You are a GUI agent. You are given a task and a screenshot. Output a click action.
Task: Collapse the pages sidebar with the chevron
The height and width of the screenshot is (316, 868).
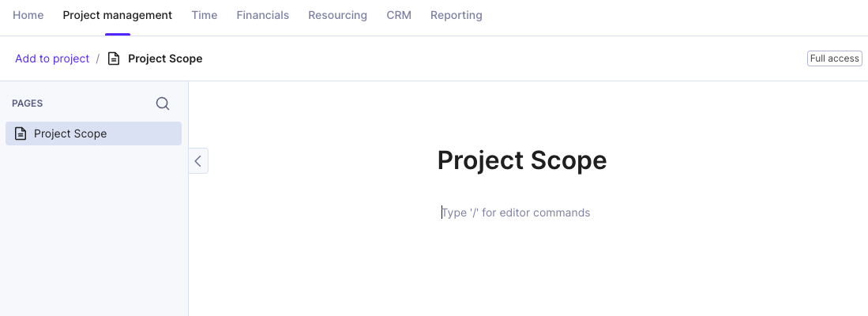(x=198, y=160)
